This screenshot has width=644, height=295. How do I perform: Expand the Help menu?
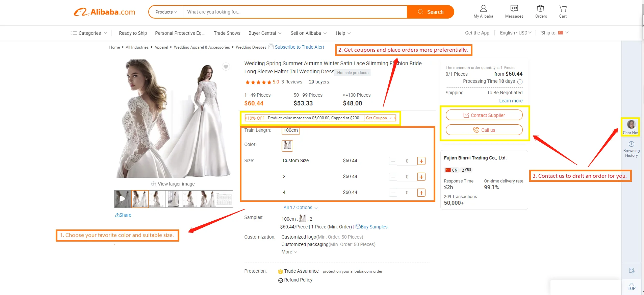pos(343,33)
